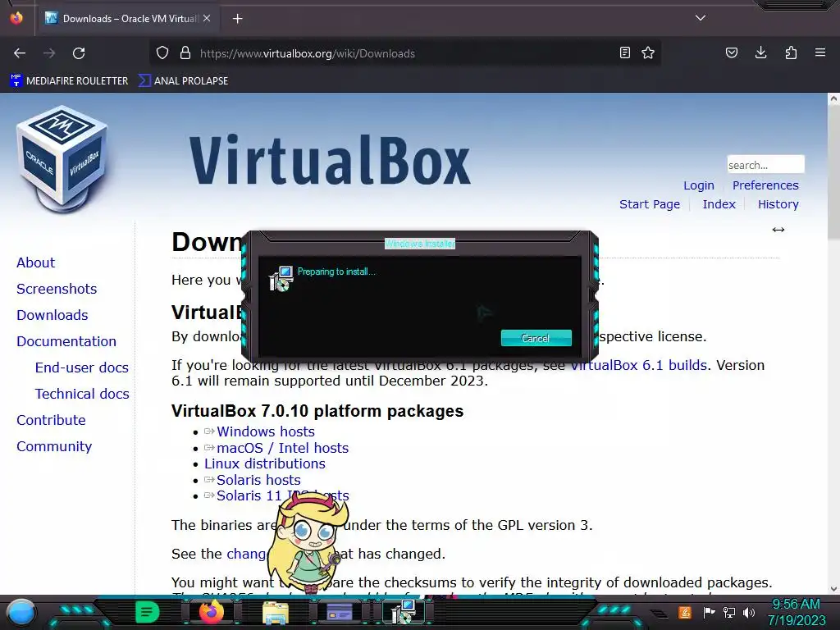The image size is (840, 630).
Task: Click the search box on VirtualBox page
Action: click(765, 164)
